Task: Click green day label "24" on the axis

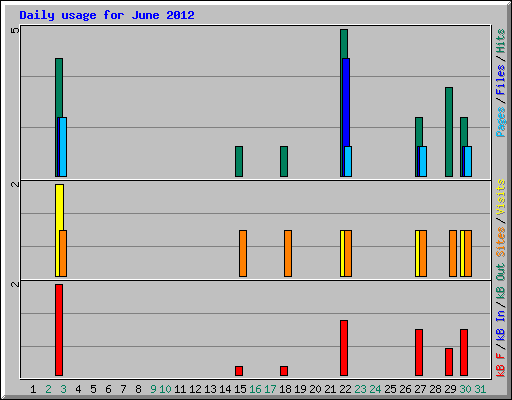Action: [375, 389]
